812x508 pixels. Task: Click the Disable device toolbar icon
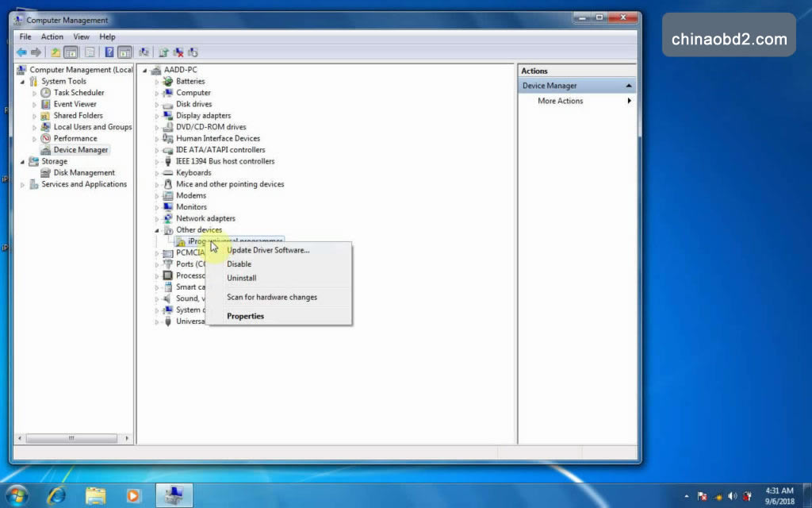(193, 52)
